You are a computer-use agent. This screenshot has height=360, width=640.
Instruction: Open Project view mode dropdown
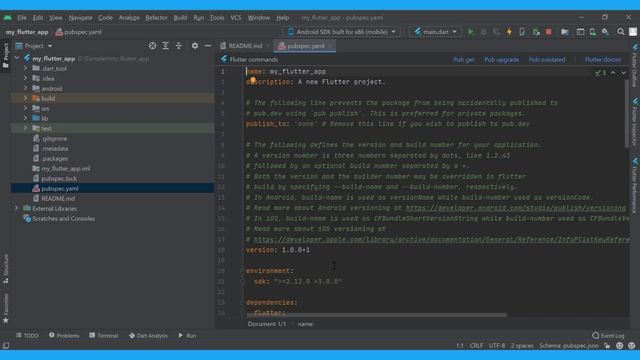pyautogui.click(x=34, y=46)
